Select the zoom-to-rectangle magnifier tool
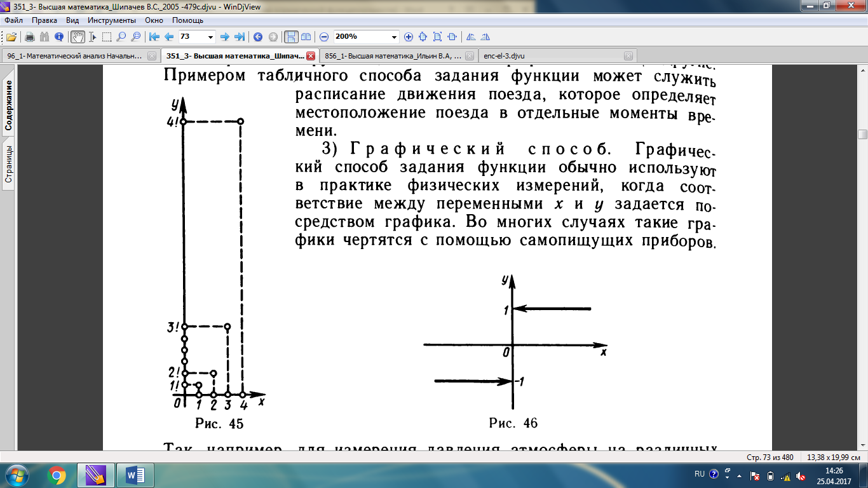 pos(136,37)
